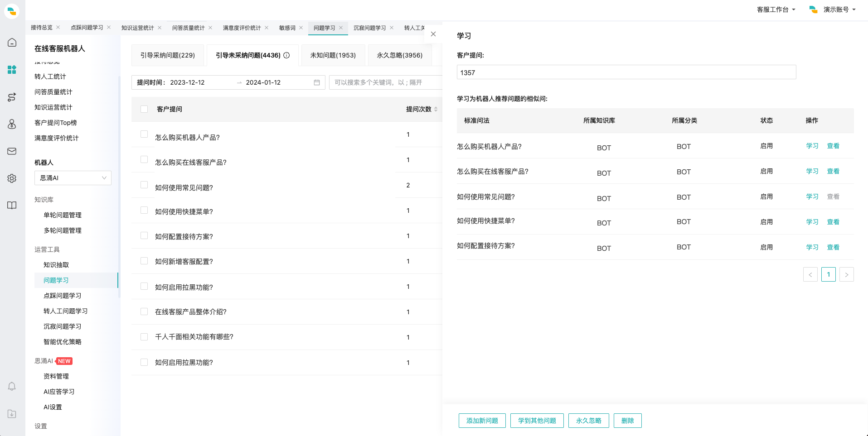This screenshot has height=436, width=868.
Task: Open 智能优化策略 in sidebar
Action: tap(63, 342)
